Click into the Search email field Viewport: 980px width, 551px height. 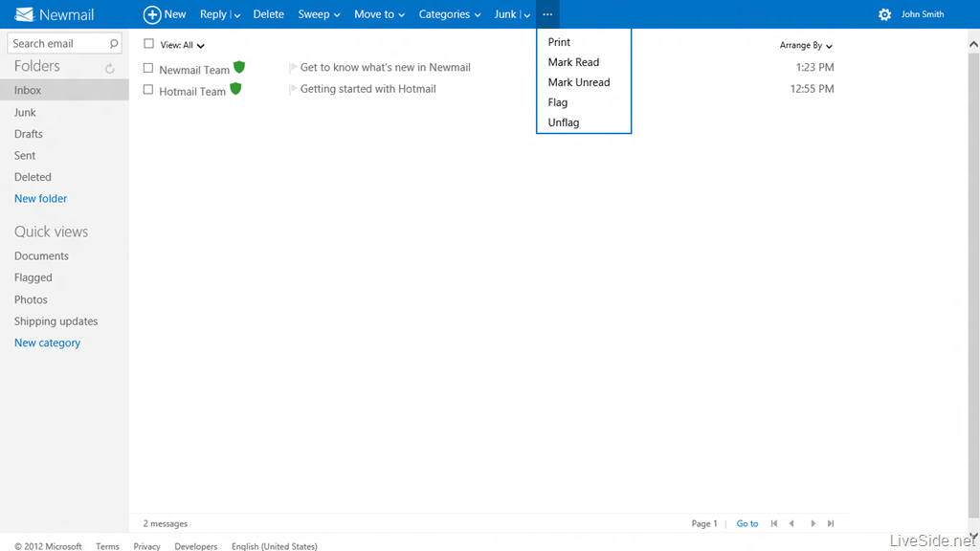coord(56,44)
